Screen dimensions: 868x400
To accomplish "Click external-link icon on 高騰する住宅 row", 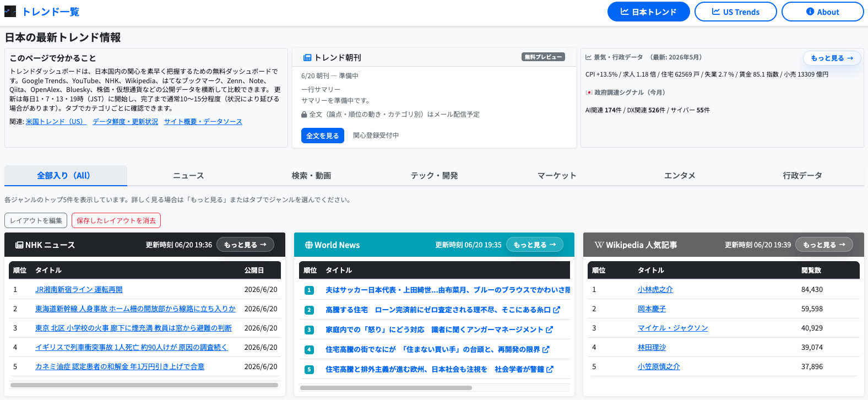I will pyautogui.click(x=557, y=310).
